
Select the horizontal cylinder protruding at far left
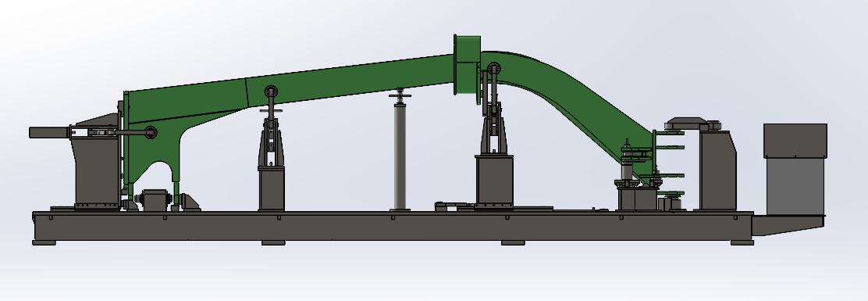pyautogui.click(x=50, y=132)
